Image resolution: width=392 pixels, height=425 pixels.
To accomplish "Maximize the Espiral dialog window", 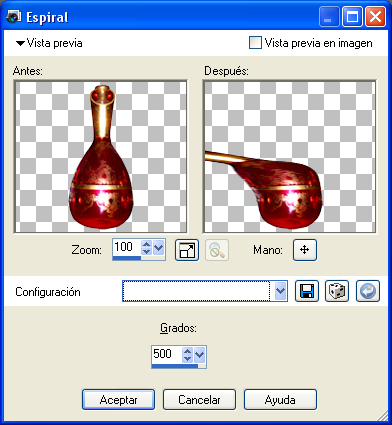I will 352,17.
